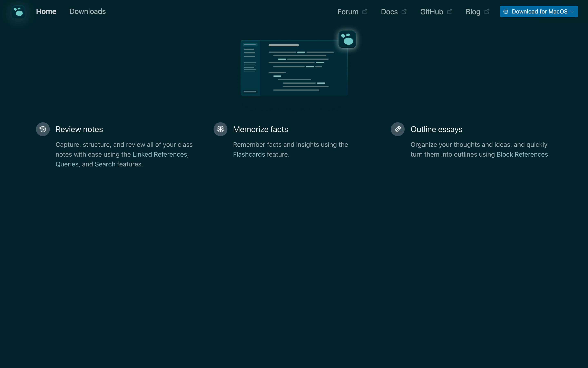Click the external-link icon beside Forum
The height and width of the screenshot is (368, 588).
pyautogui.click(x=365, y=12)
